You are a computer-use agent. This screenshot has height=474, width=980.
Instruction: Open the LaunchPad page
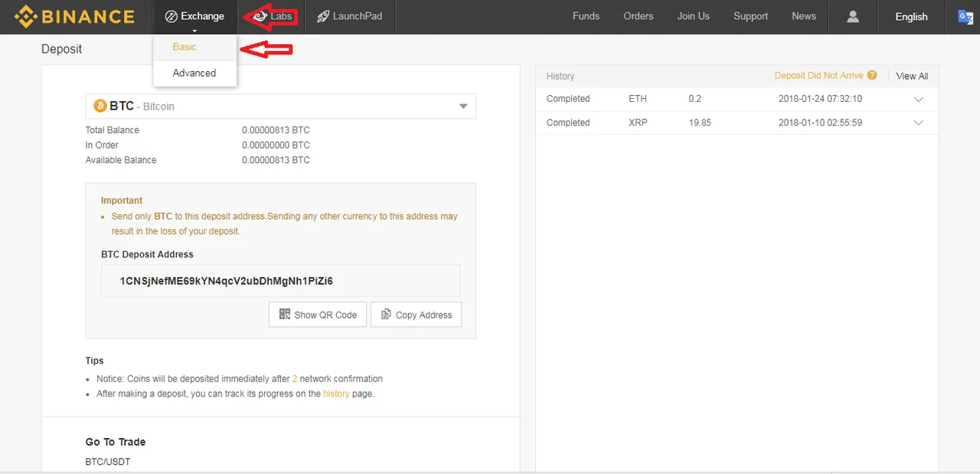tap(350, 16)
